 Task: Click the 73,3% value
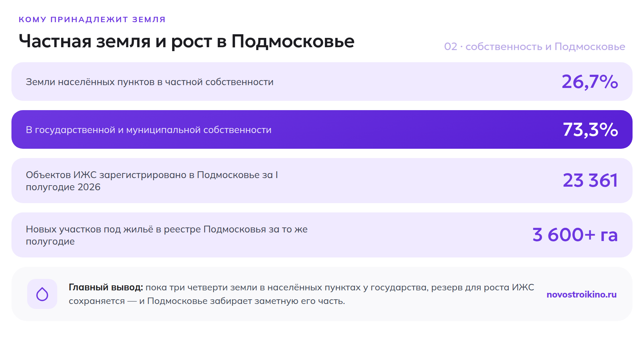(590, 129)
